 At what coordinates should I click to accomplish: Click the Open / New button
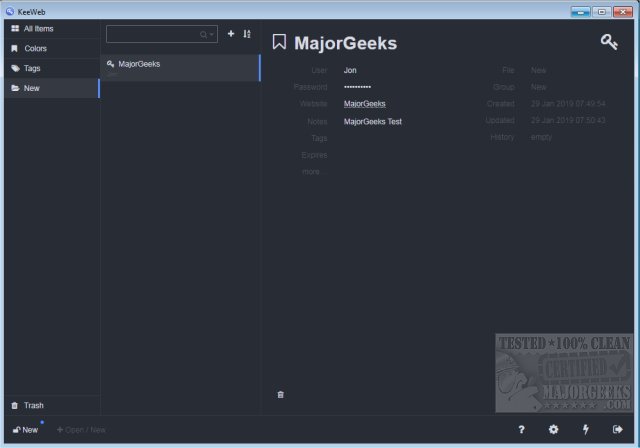click(81, 430)
